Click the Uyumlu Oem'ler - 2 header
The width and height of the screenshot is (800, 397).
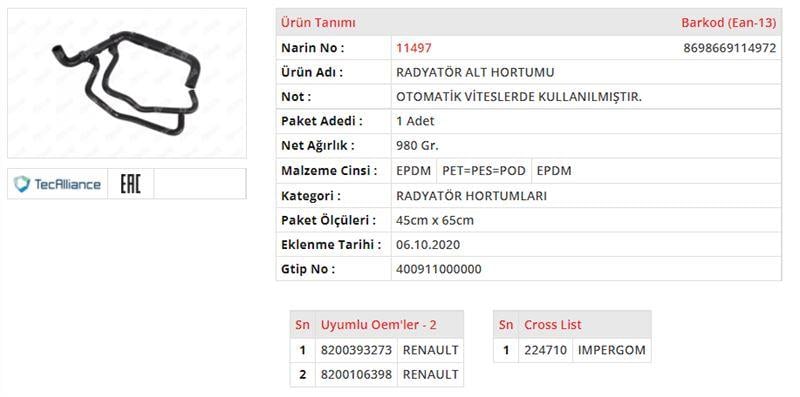click(379, 325)
